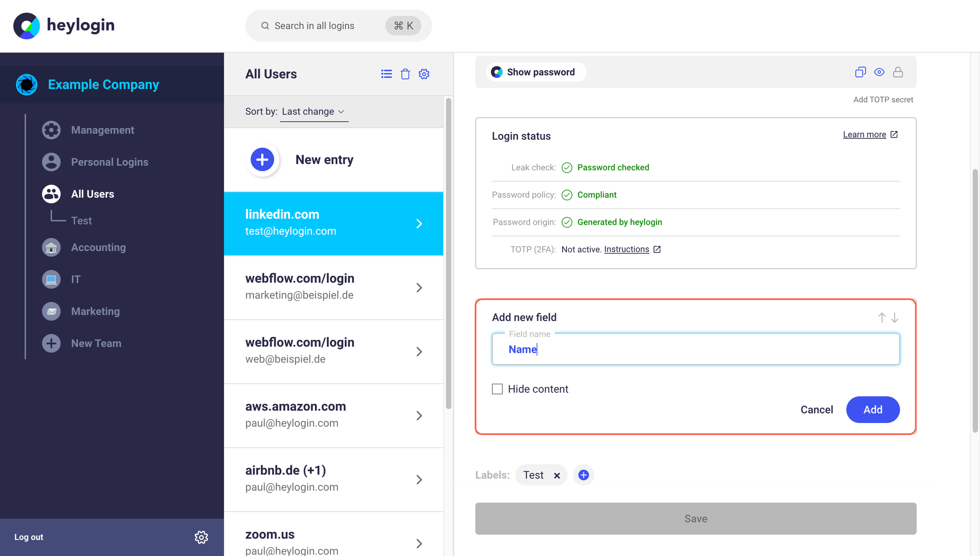This screenshot has width=980, height=556.
Task: Click the Search in all logins box
Action: 338,26
